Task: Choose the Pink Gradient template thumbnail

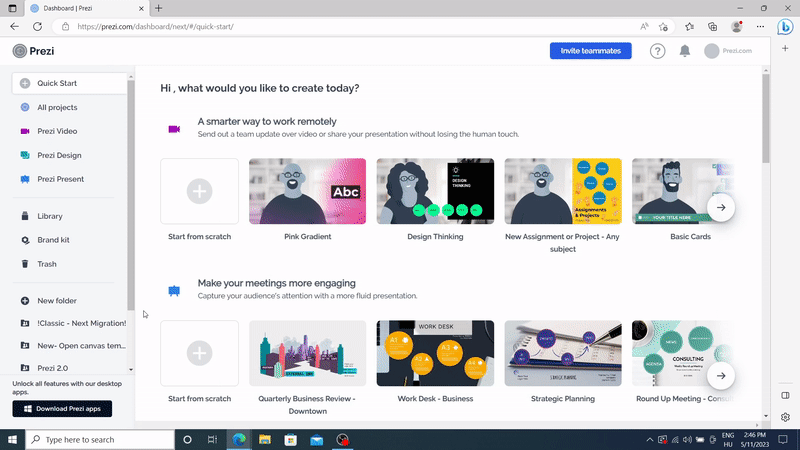Action: tap(307, 191)
